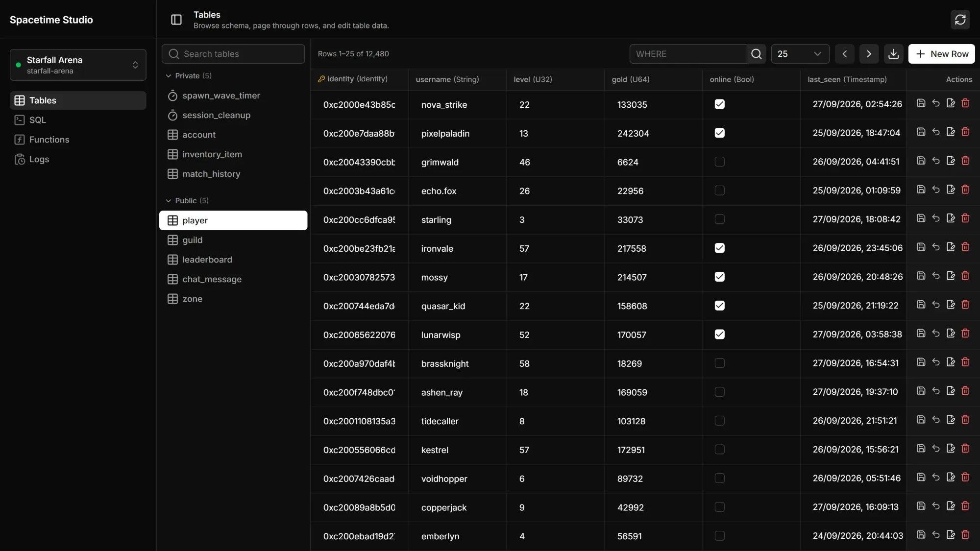Open the Functions section
This screenshot has width=980, height=551.
coord(78,140)
